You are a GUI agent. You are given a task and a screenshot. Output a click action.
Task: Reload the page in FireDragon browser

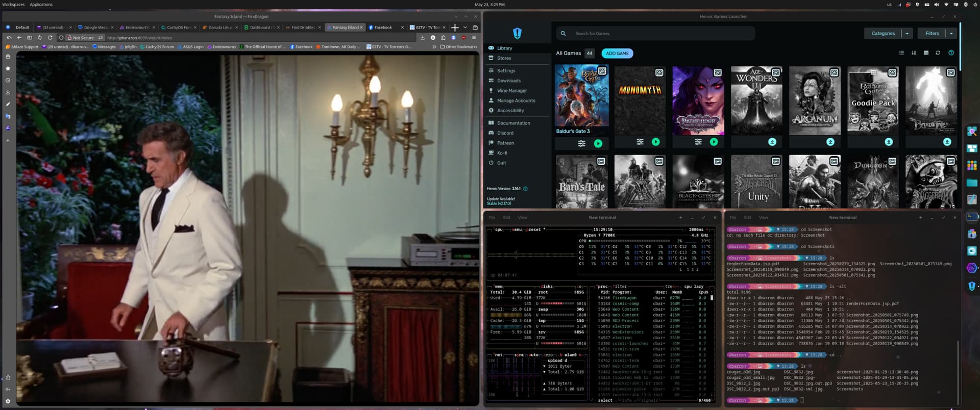click(50, 38)
